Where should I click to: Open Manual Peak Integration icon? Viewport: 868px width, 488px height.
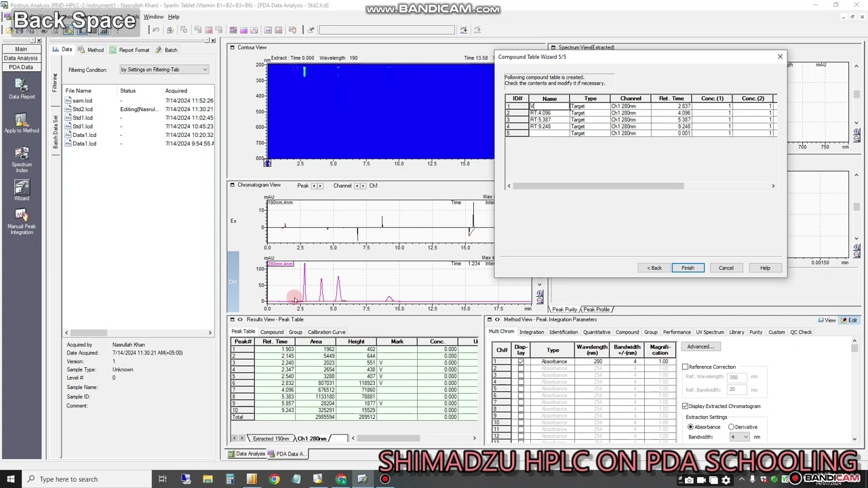(22, 216)
